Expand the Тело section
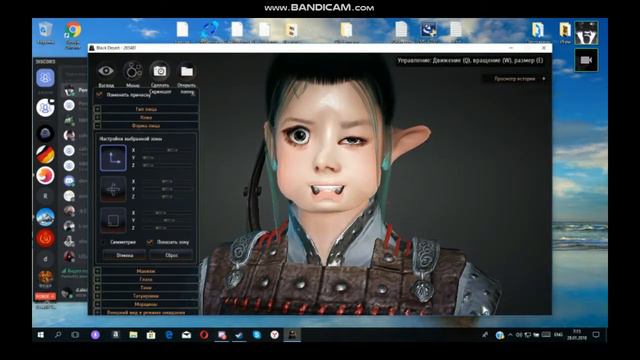 [146, 287]
